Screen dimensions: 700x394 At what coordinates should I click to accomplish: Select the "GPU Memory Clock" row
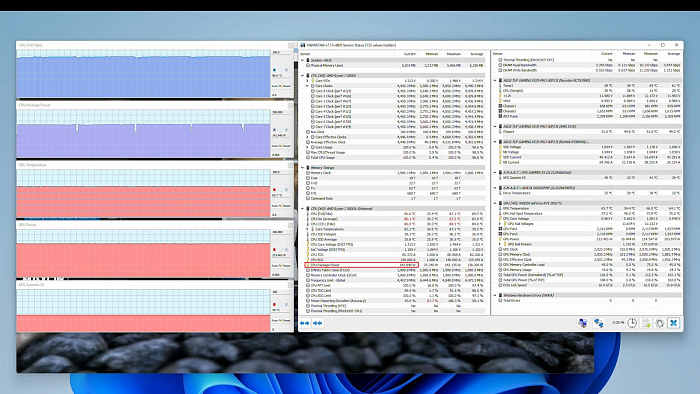(589, 254)
